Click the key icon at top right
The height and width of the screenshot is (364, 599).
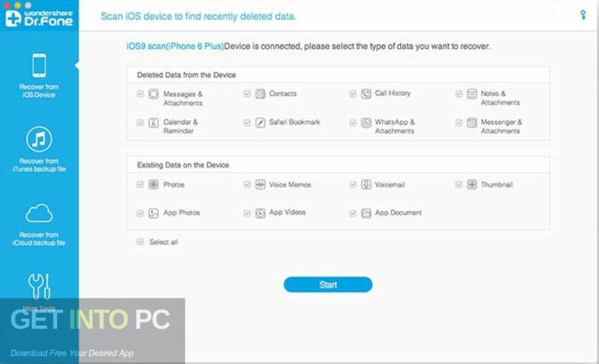pos(583,15)
